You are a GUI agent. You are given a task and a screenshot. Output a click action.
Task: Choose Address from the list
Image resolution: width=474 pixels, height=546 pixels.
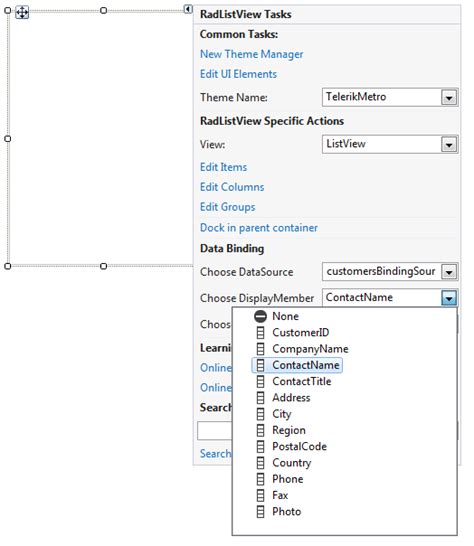click(291, 398)
